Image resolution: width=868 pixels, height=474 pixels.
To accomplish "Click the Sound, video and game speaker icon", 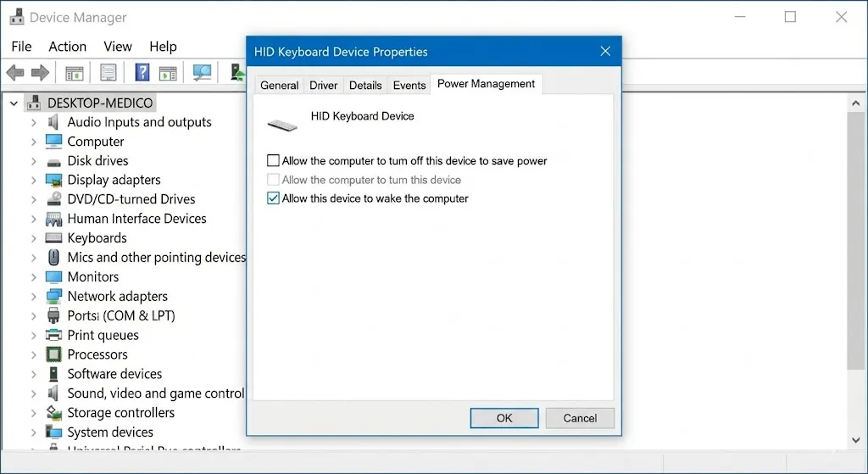I will click(x=53, y=393).
